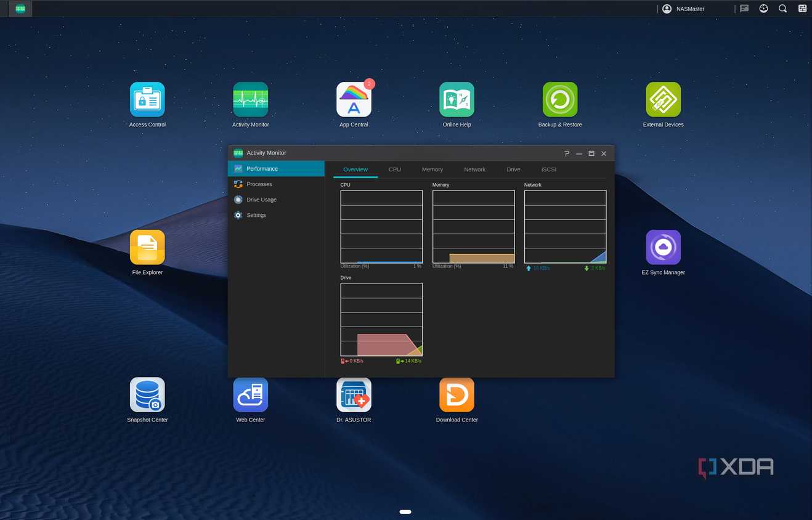The image size is (812, 520).
Task: Close the Activity Monitor window
Action: tap(604, 153)
